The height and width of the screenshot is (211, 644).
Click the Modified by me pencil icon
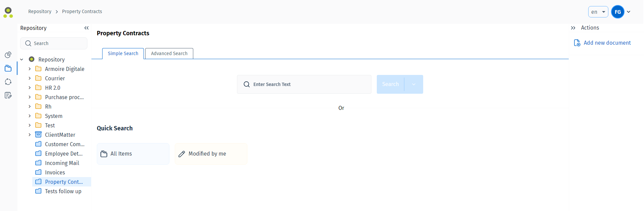pos(182,154)
